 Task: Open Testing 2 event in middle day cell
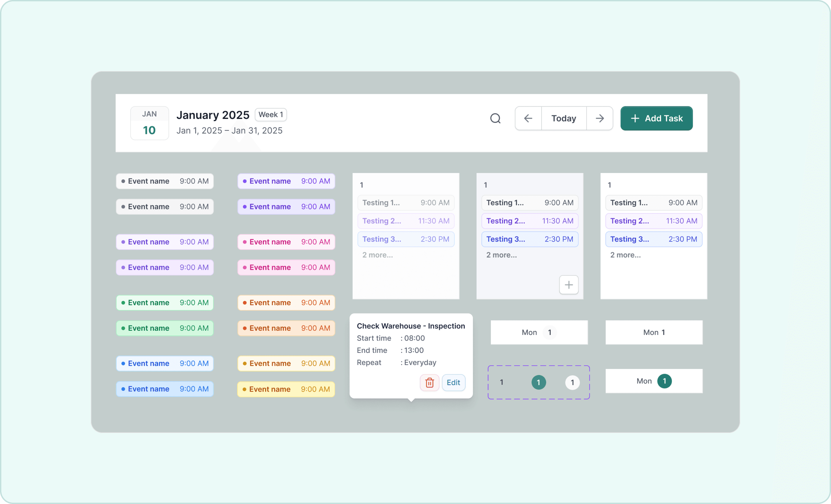pyautogui.click(x=530, y=221)
